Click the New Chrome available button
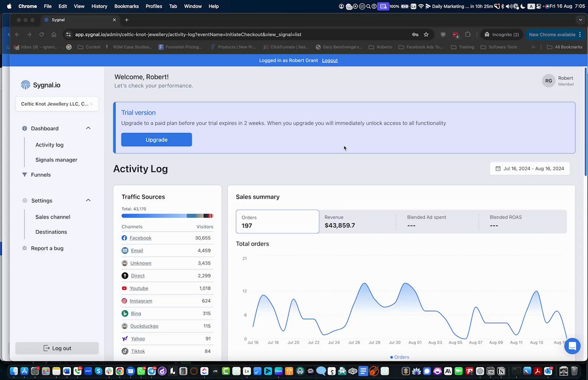The width and height of the screenshot is (588, 380). pos(555,34)
